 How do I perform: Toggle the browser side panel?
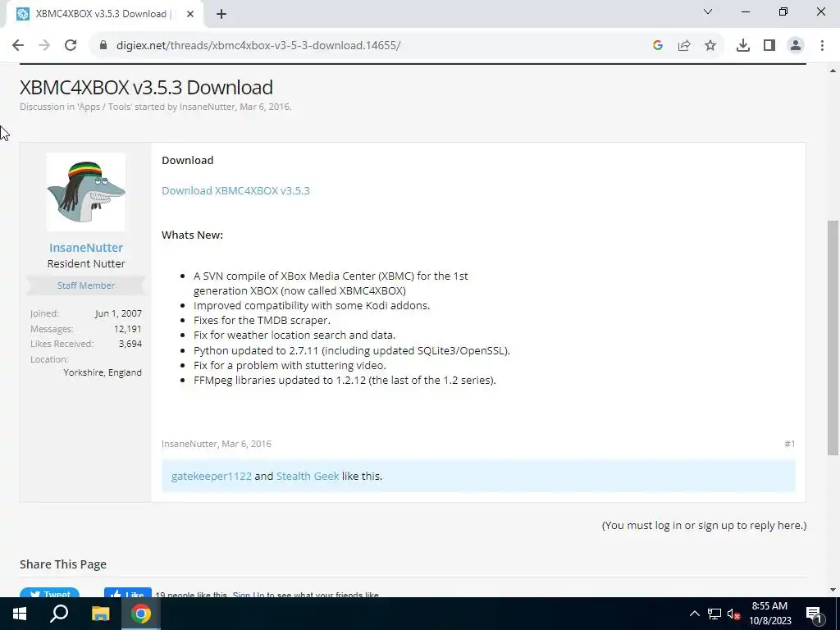point(769,46)
